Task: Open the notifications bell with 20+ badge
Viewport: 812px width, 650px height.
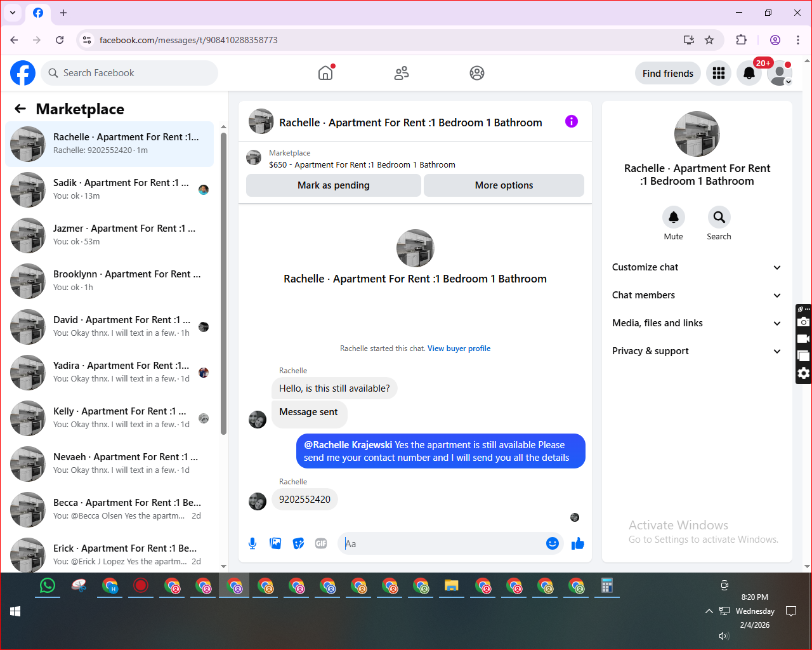Action: click(749, 73)
